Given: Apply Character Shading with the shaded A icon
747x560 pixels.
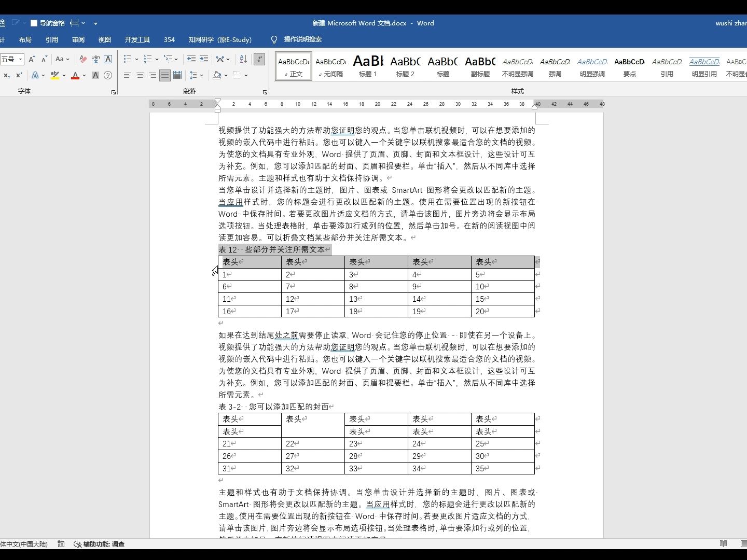Looking at the screenshot, I should 95,75.
